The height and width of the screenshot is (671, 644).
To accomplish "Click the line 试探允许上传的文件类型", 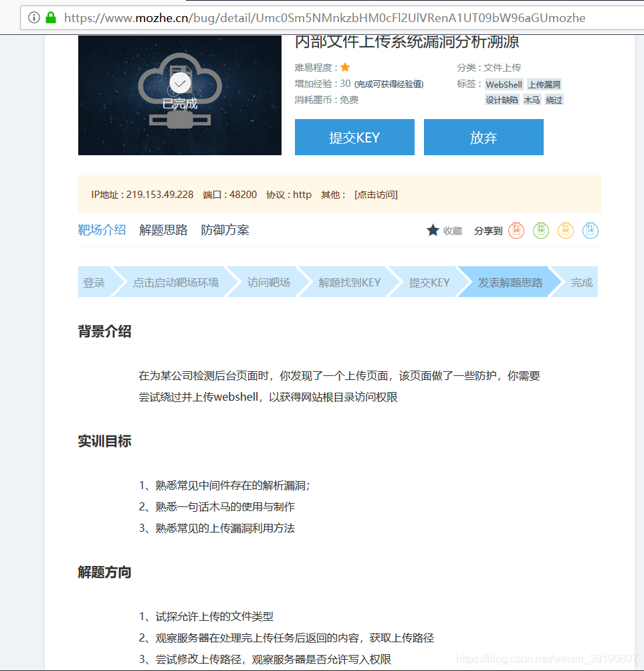I will (215, 617).
